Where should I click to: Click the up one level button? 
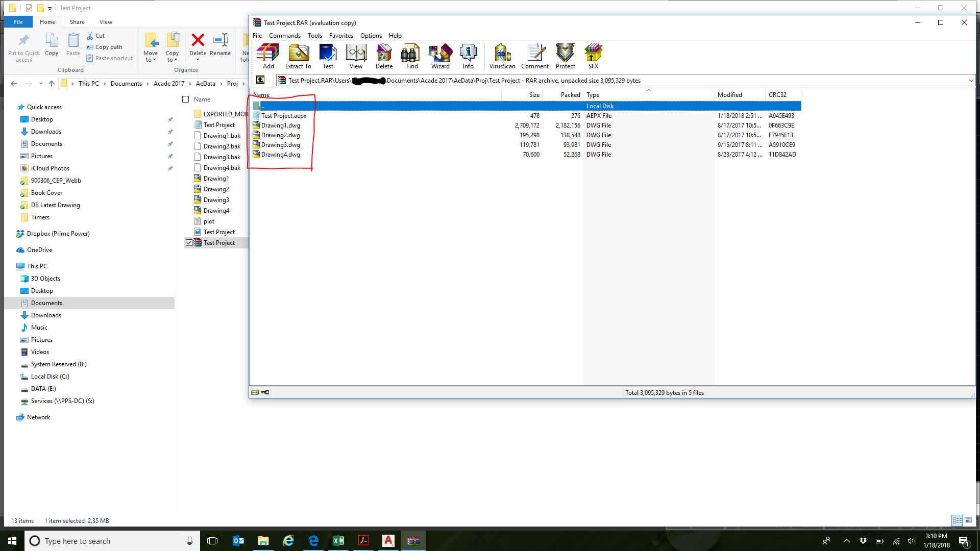click(261, 80)
